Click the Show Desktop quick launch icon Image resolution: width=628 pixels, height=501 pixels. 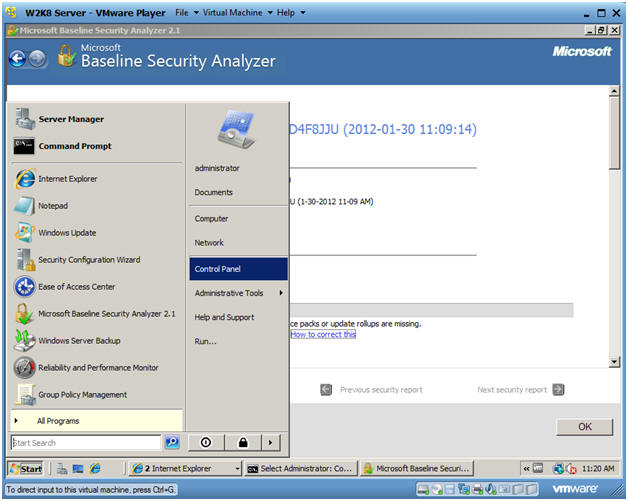(x=78, y=468)
